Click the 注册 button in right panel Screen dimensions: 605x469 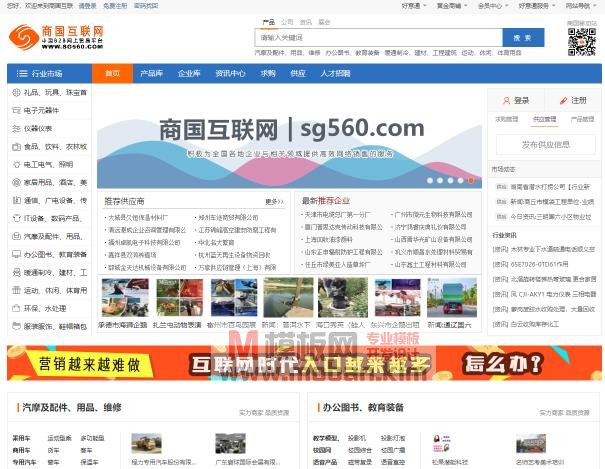pos(573,100)
